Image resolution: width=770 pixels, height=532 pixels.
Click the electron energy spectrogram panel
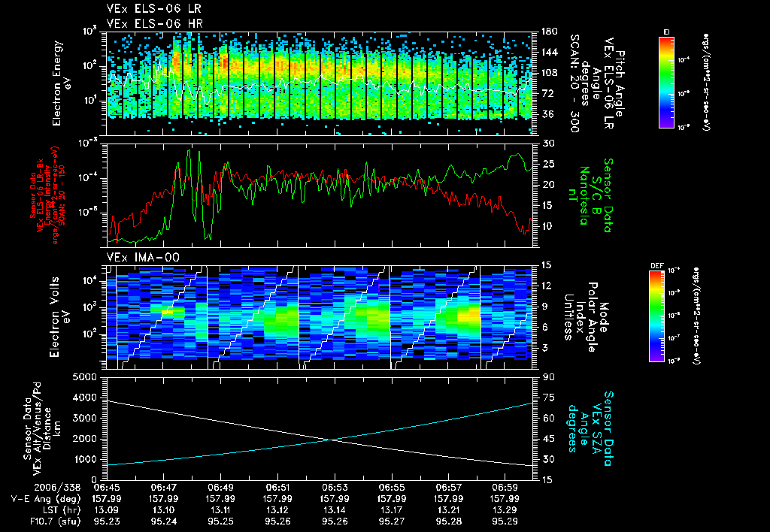click(319, 83)
